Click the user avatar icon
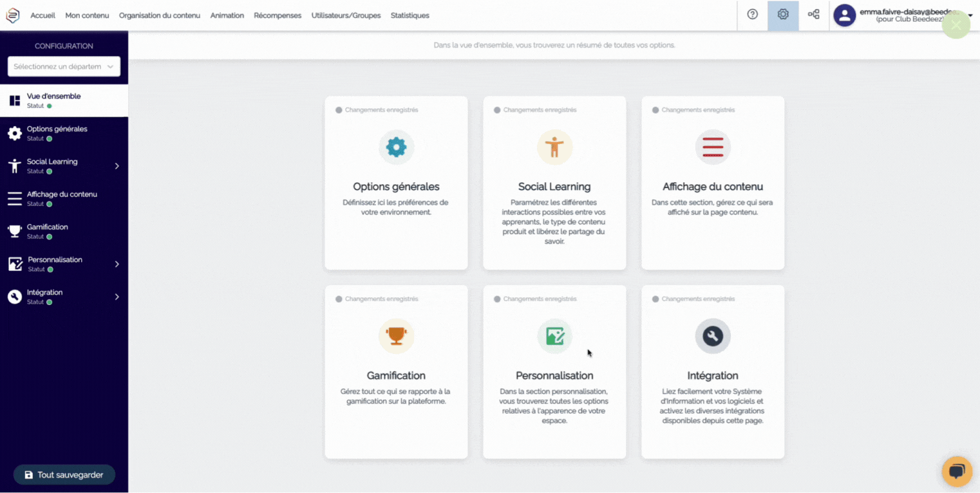 (x=844, y=15)
